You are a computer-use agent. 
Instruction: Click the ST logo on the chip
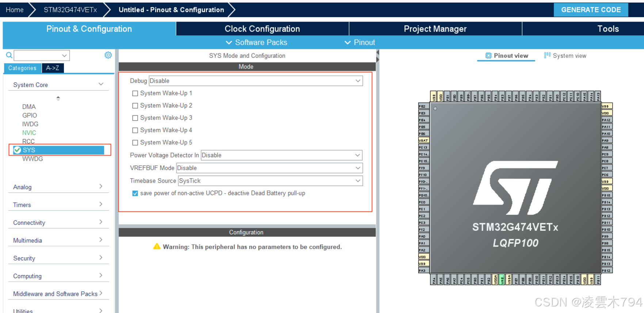pyautogui.click(x=515, y=188)
